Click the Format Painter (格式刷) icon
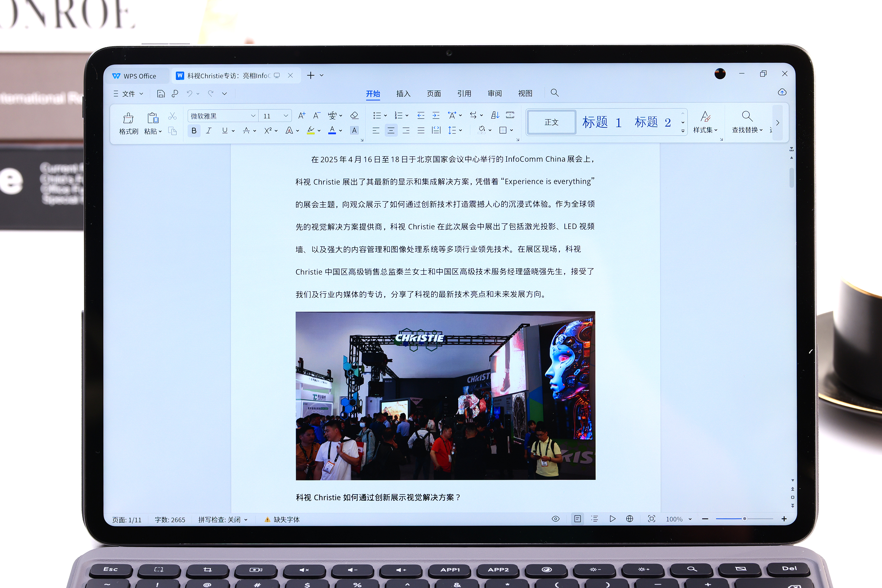This screenshot has width=882, height=588. click(128, 118)
